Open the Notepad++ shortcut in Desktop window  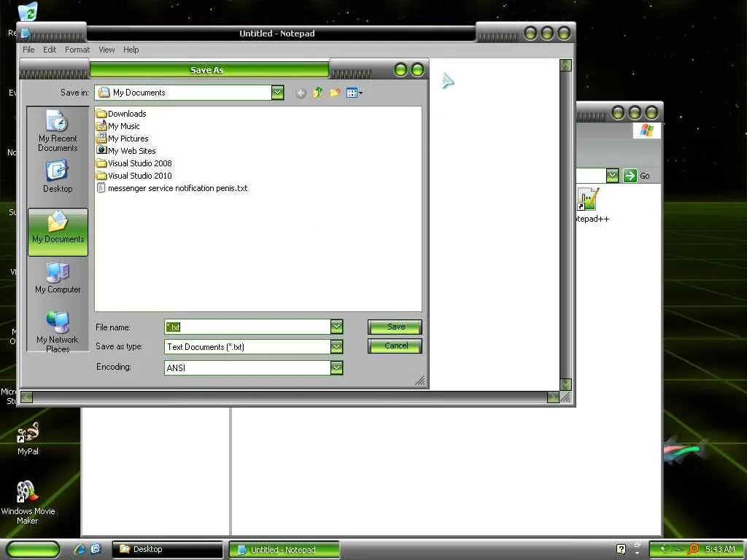coord(589,205)
